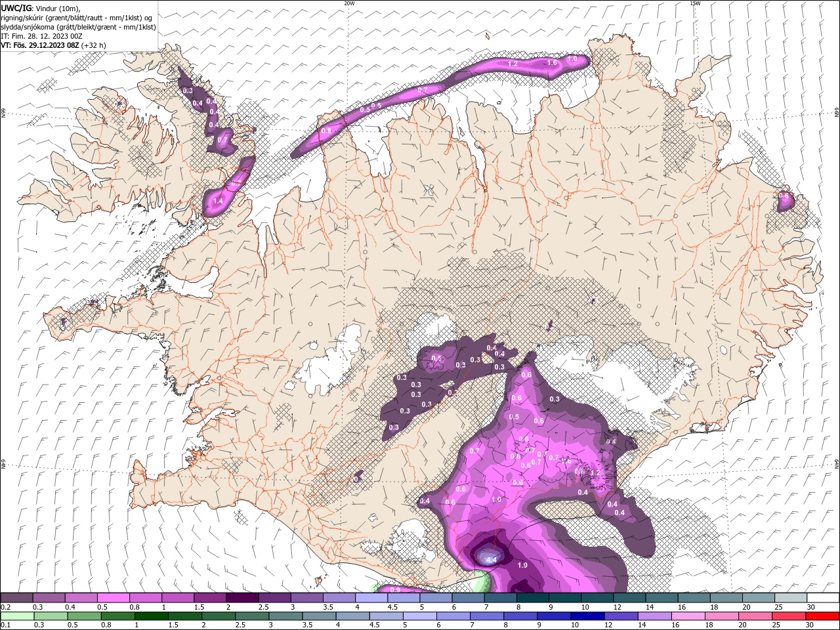Click the darkest purple 2–2.5 swatch in the upper legend
Screen dimensions: 840x630
[242, 598]
